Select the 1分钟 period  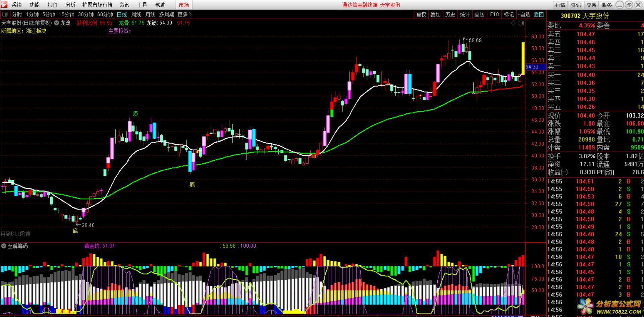pos(32,14)
